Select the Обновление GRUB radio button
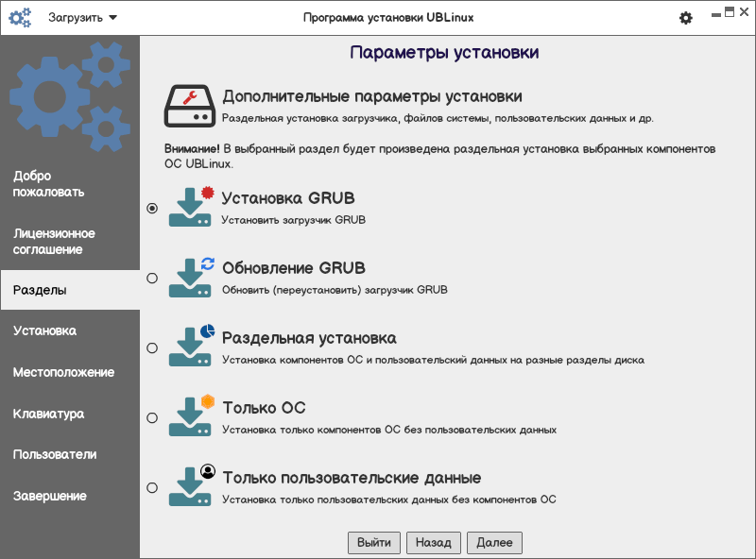 pos(152,278)
